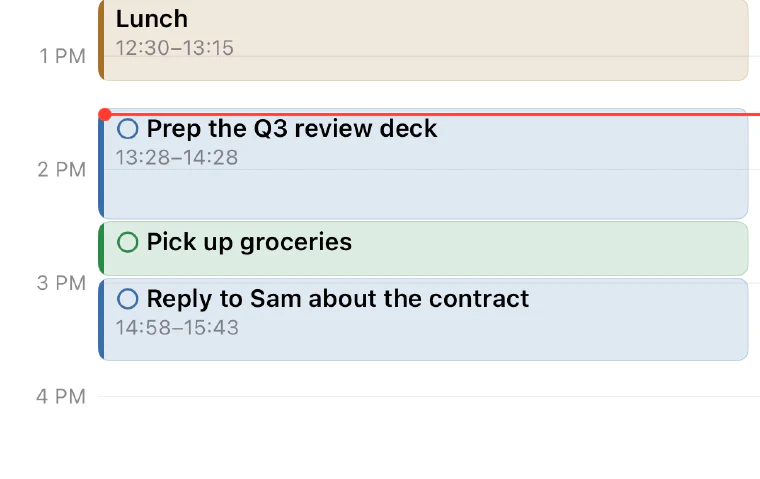Select the Pick up groceries event title
760x479 pixels.
pyautogui.click(x=249, y=242)
